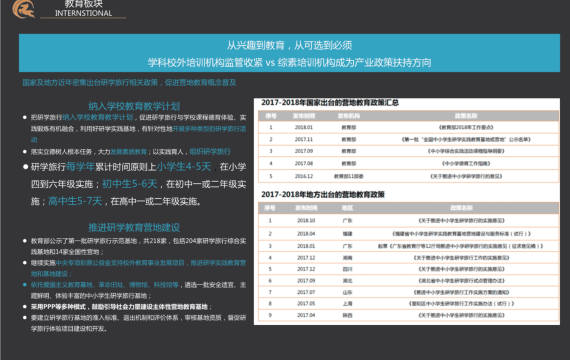Viewport: 570px width, 360px height.
Task: Click highlighted phrase 高中生5-7天
Action: (x=75, y=201)
